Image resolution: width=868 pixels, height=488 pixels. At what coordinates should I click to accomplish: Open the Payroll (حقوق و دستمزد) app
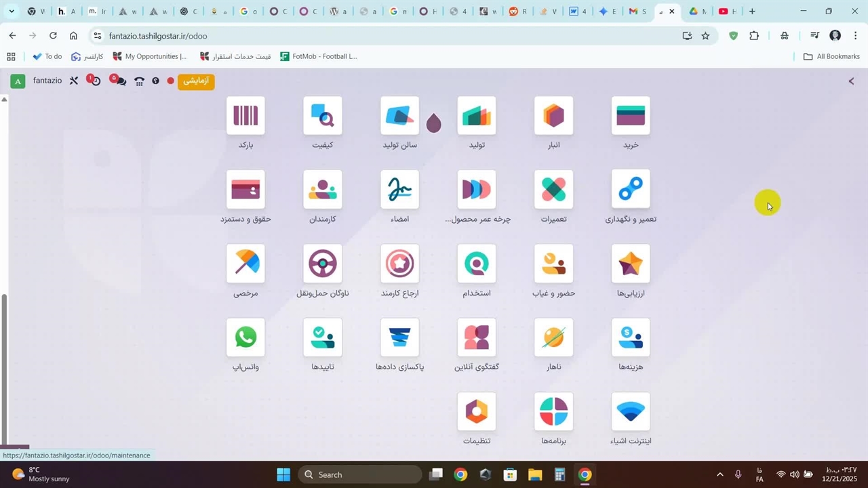[x=245, y=190]
